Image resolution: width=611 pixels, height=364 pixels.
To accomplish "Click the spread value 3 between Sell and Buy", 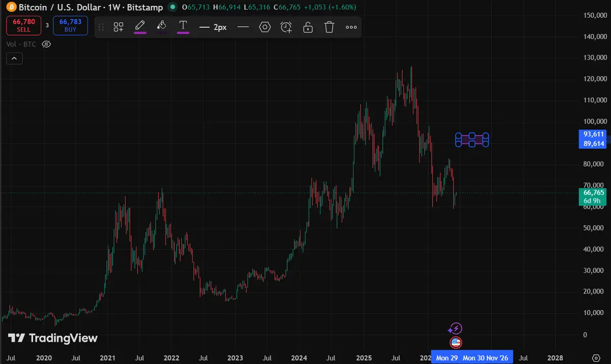I will tap(47, 25).
